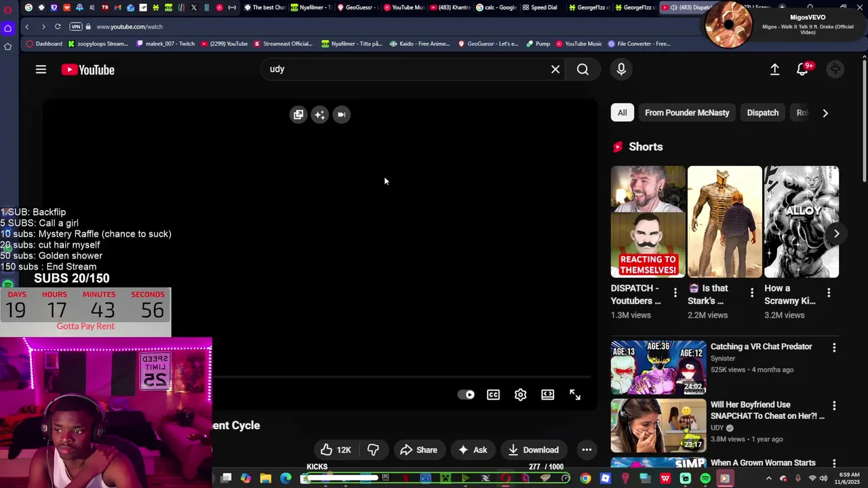Open File Explorer from the taskbar

266,478
